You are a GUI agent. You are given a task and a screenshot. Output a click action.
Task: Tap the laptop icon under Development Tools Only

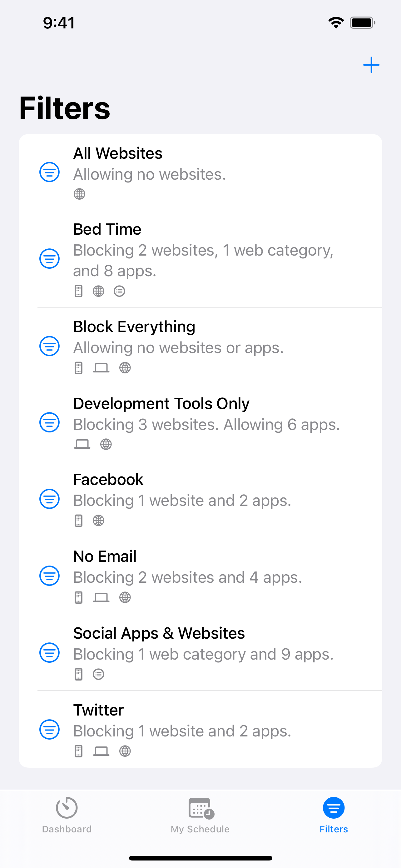pyautogui.click(x=82, y=444)
